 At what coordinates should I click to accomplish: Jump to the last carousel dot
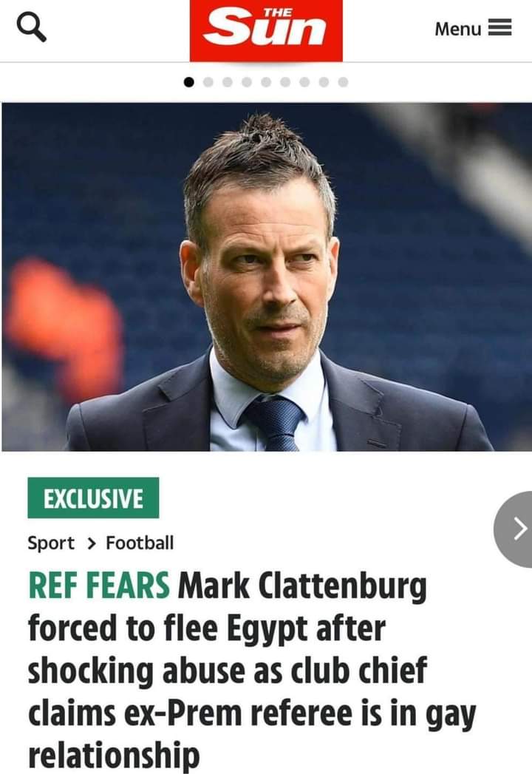coord(343,82)
